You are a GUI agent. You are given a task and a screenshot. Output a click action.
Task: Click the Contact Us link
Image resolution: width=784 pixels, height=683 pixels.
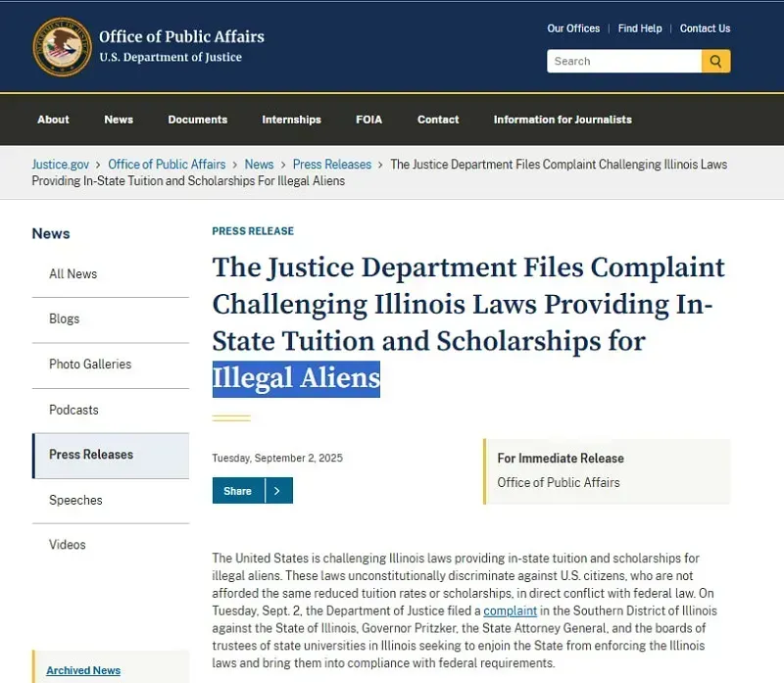click(x=705, y=28)
